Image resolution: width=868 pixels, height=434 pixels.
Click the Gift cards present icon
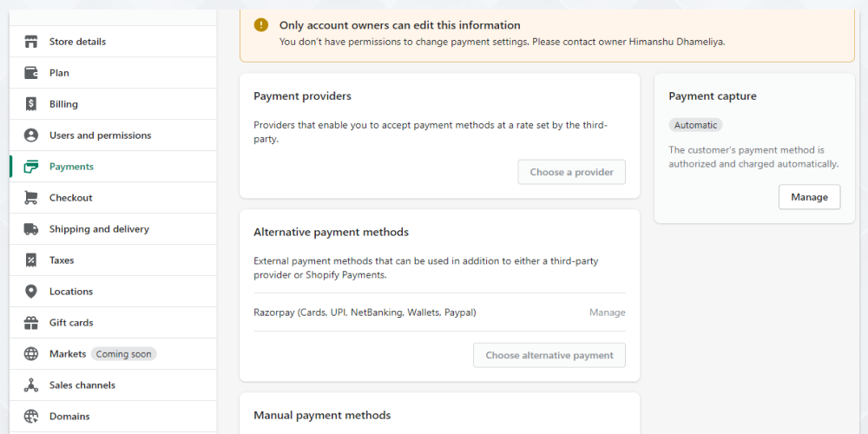[x=31, y=323]
